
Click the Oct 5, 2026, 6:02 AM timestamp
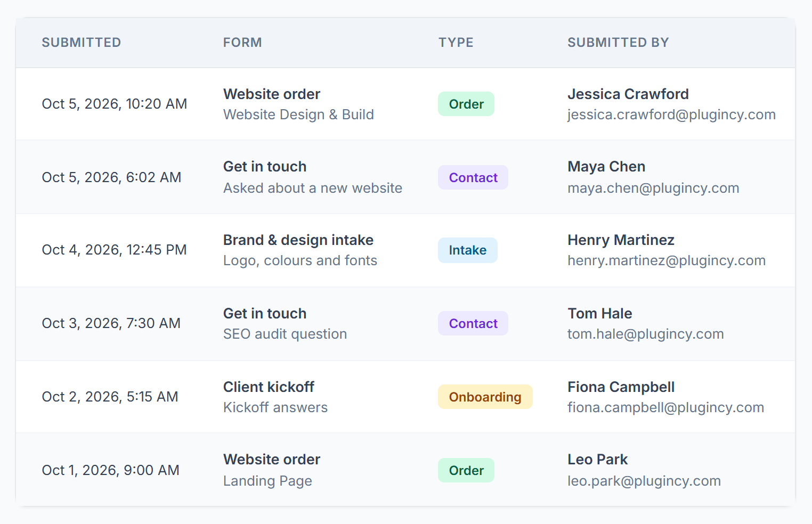pos(112,177)
